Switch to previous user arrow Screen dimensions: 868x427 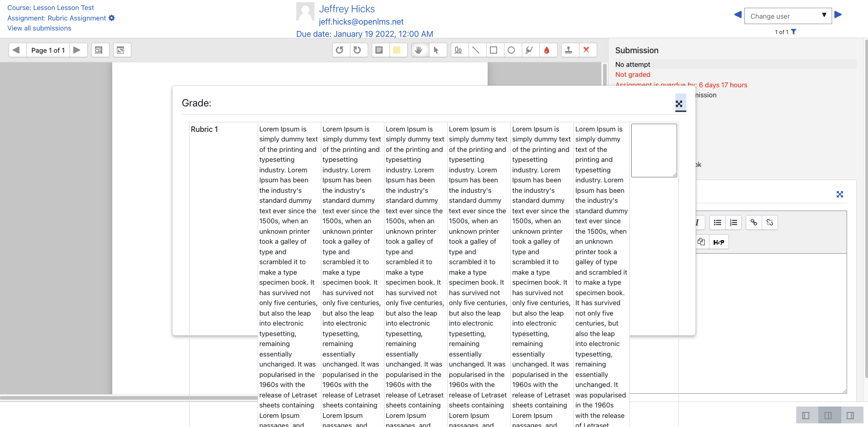click(738, 15)
